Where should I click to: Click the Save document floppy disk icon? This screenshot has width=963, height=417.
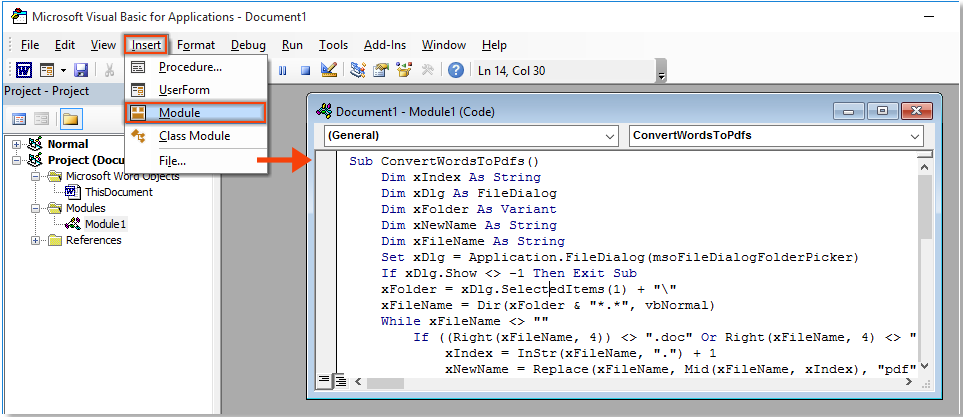(x=81, y=70)
